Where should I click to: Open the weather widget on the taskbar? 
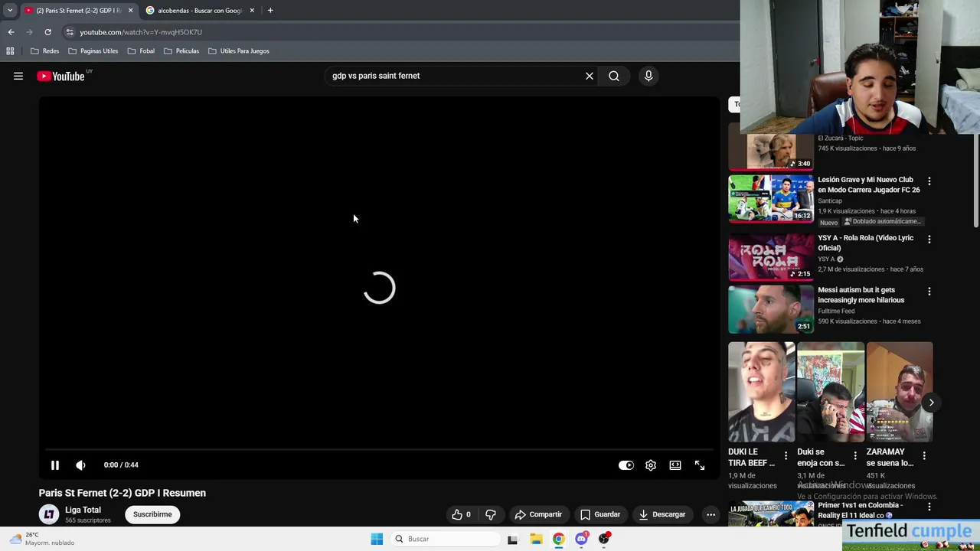[42, 539]
